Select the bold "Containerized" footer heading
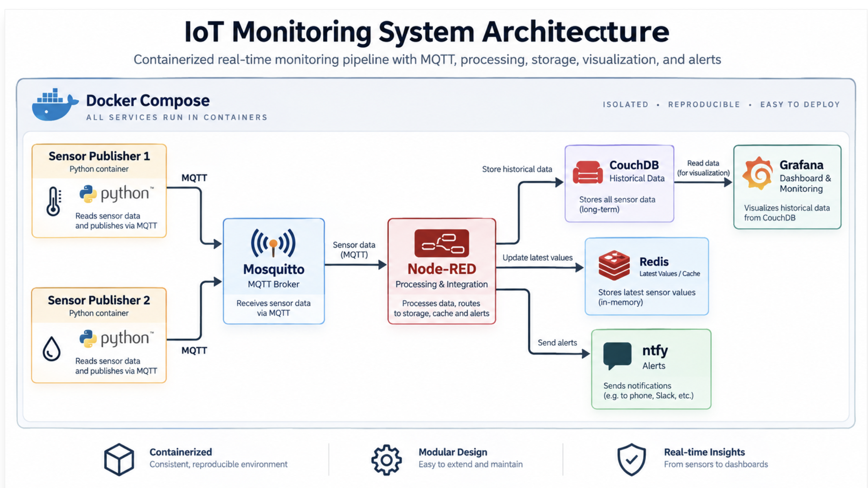 [x=181, y=452]
